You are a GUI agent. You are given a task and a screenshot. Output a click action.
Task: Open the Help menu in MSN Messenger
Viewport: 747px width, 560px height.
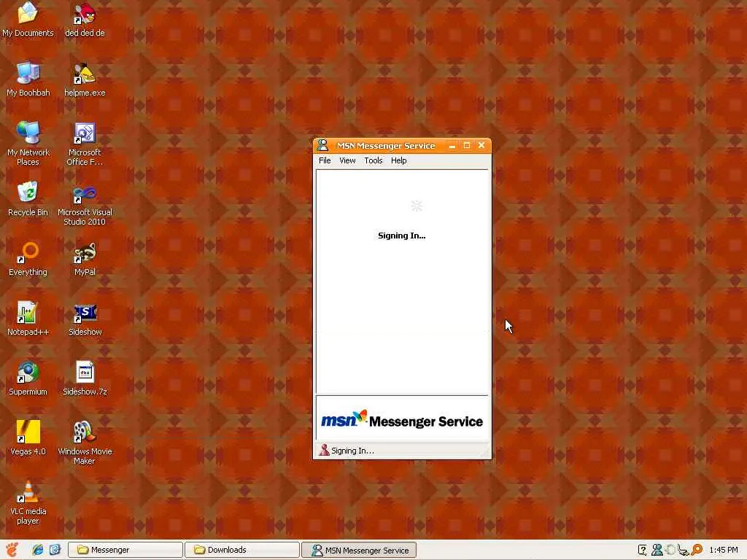[x=399, y=160]
